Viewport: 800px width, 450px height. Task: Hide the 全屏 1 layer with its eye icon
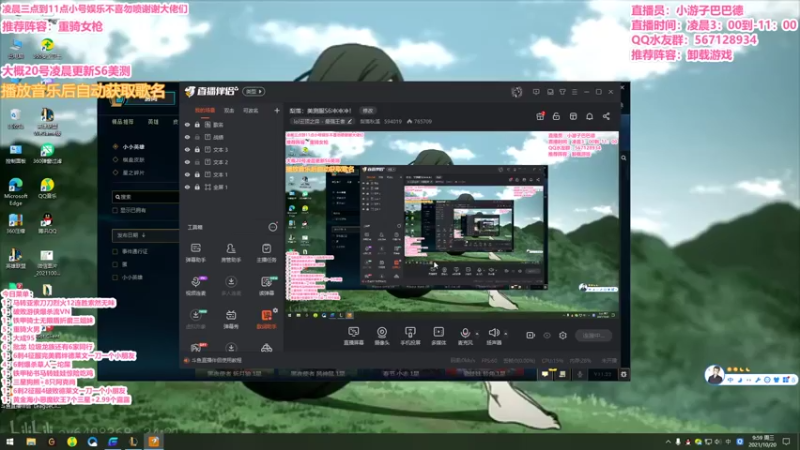pyautogui.click(x=187, y=187)
